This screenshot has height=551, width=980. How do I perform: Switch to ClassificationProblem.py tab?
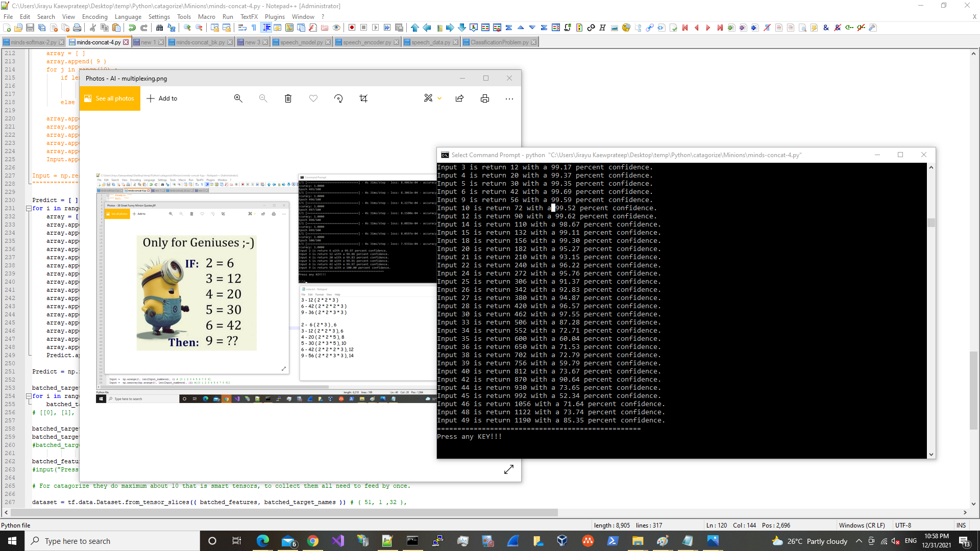(x=499, y=42)
